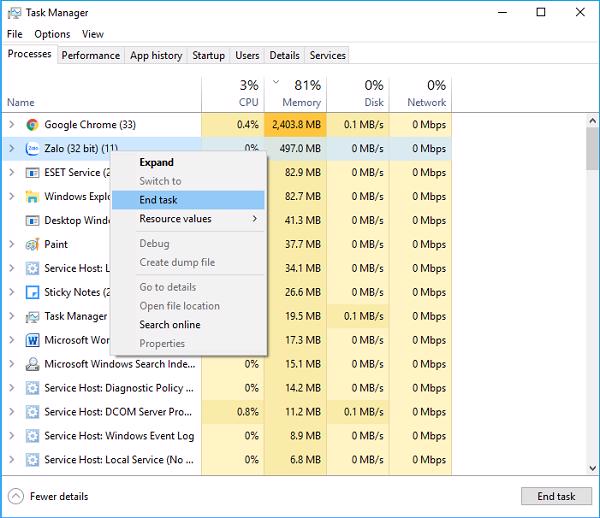600x518 pixels.
Task: Click the Task Manager process row icon
Action: [x=32, y=316]
